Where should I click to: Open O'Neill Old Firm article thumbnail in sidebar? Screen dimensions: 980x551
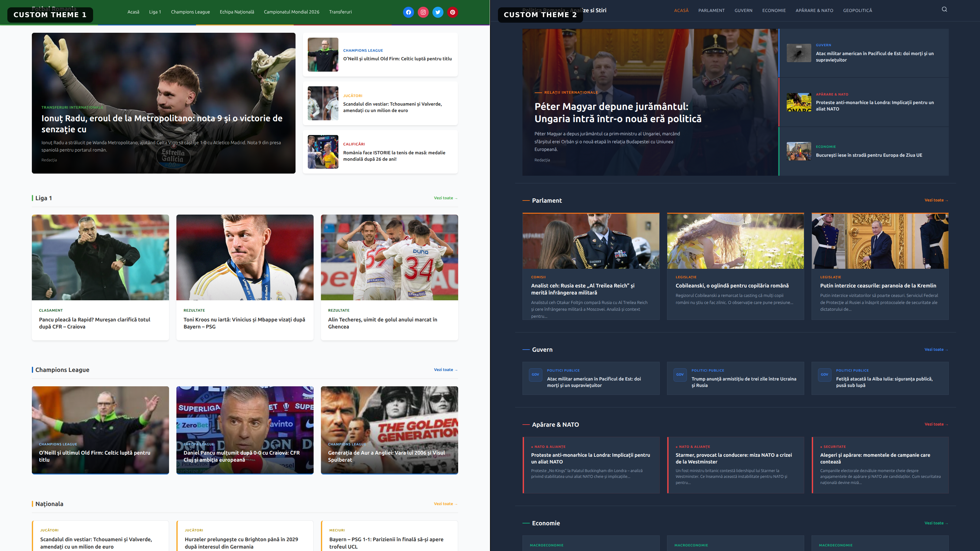coord(322,54)
